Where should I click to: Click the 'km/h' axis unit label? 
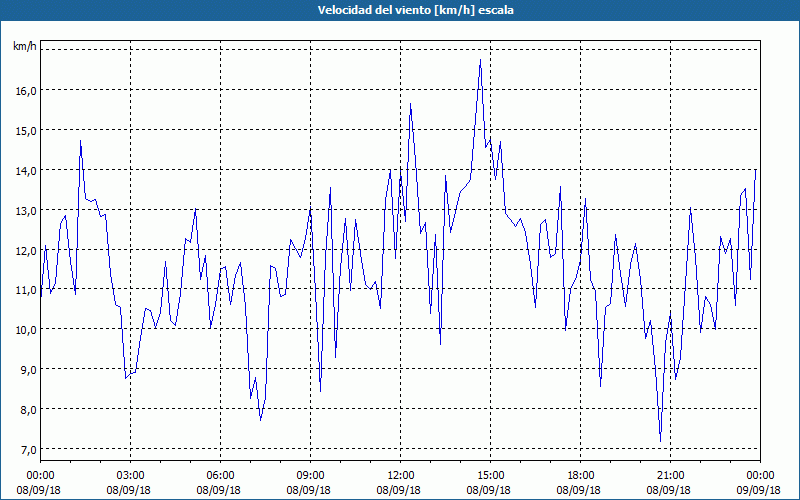point(24,47)
